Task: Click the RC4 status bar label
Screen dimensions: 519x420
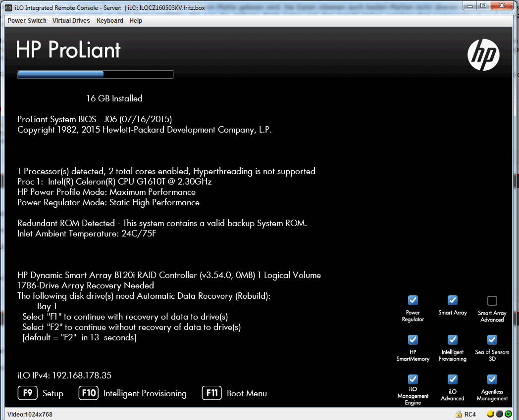Action: pyautogui.click(x=470, y=415)
